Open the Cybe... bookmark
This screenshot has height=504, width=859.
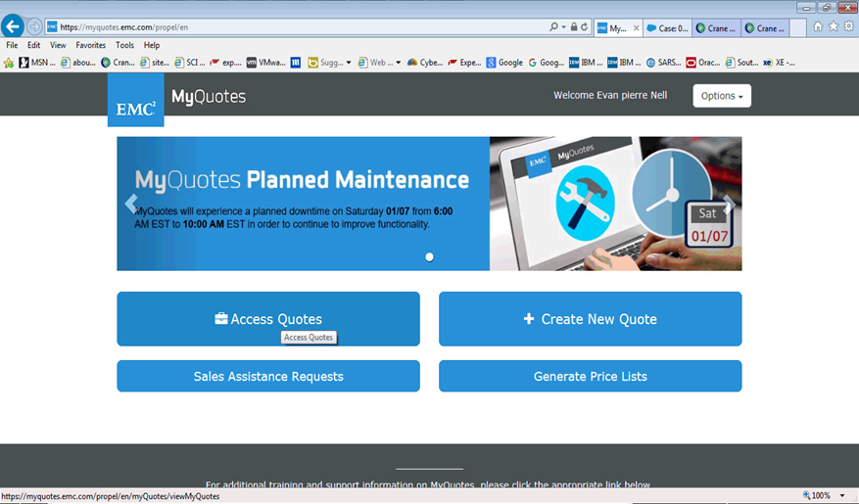point(425,63)
